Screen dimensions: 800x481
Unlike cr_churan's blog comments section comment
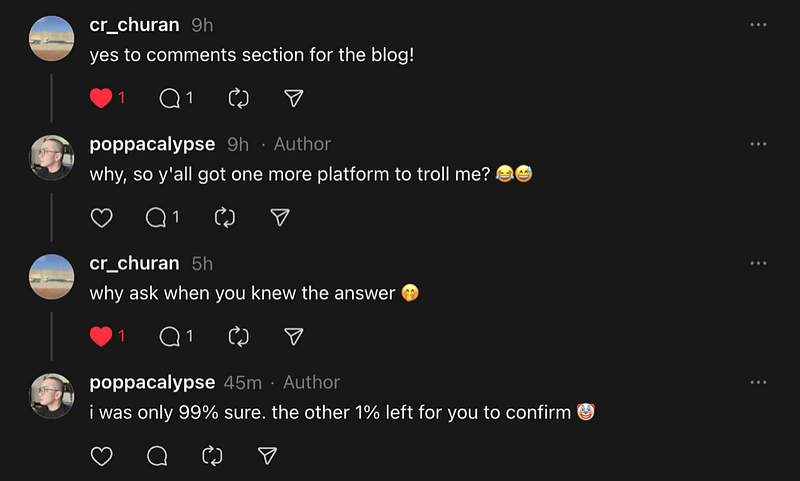click(x=101, y=98)
